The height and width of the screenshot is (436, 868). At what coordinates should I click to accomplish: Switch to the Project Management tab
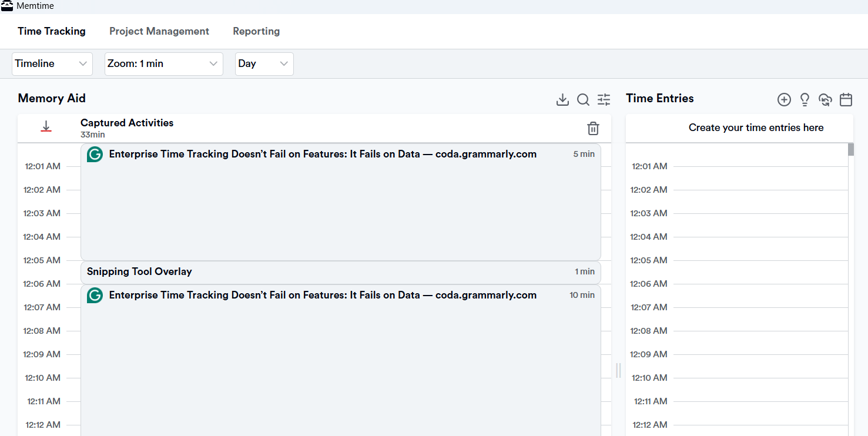click(159, 31)
